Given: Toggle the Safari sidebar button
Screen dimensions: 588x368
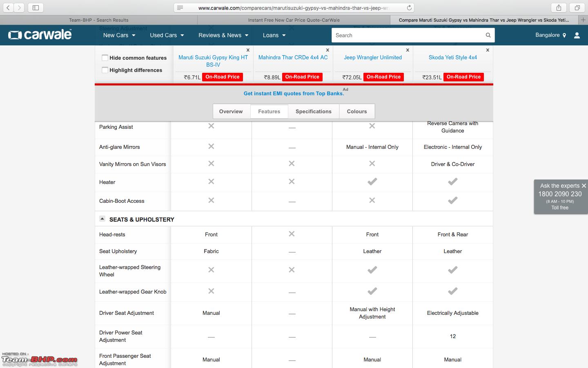Looking at the screenshot, I should [x=36, y=8].
